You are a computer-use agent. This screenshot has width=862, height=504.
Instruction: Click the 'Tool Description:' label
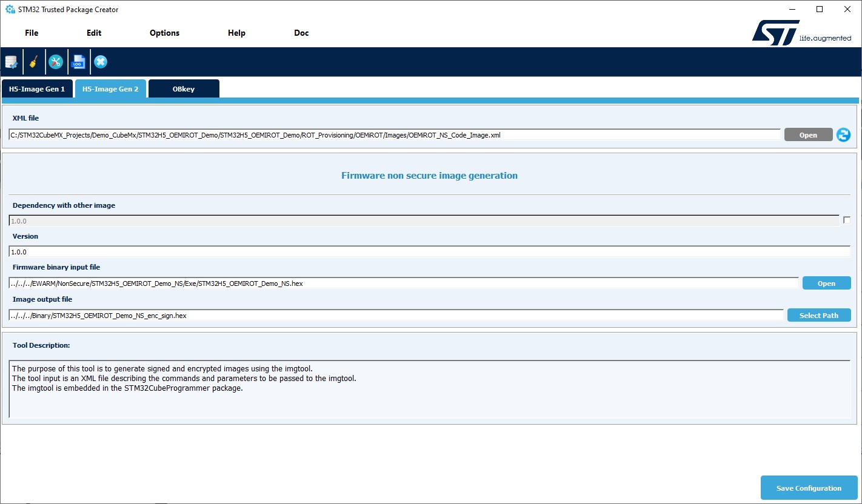point(41,345)
